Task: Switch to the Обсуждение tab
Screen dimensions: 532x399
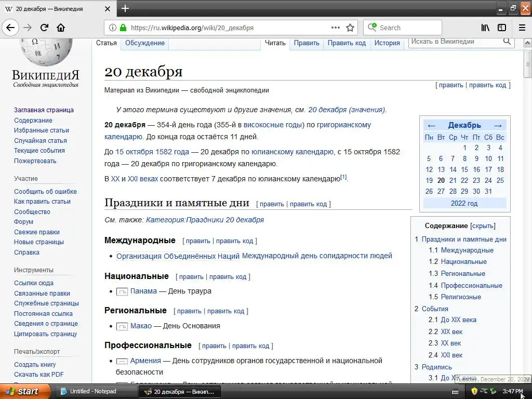Action: pyautogui.click(x=145, y=43)
